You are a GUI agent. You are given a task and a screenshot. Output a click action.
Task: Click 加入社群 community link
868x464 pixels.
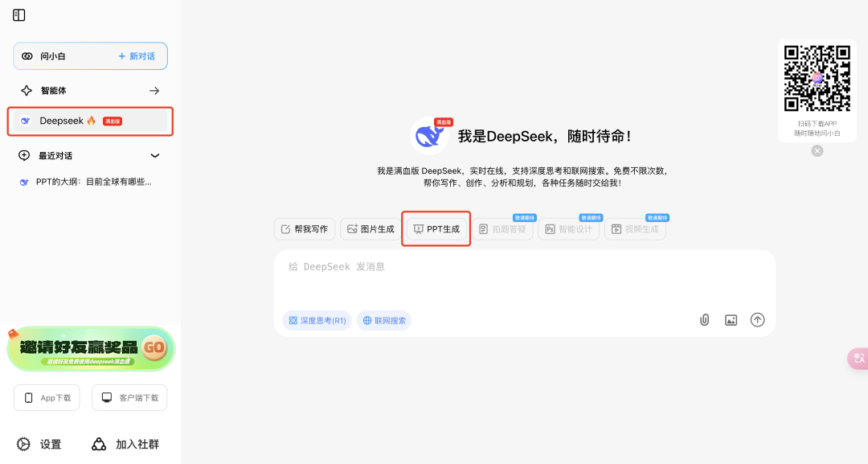pyautogui.click(x=125, y=444)
